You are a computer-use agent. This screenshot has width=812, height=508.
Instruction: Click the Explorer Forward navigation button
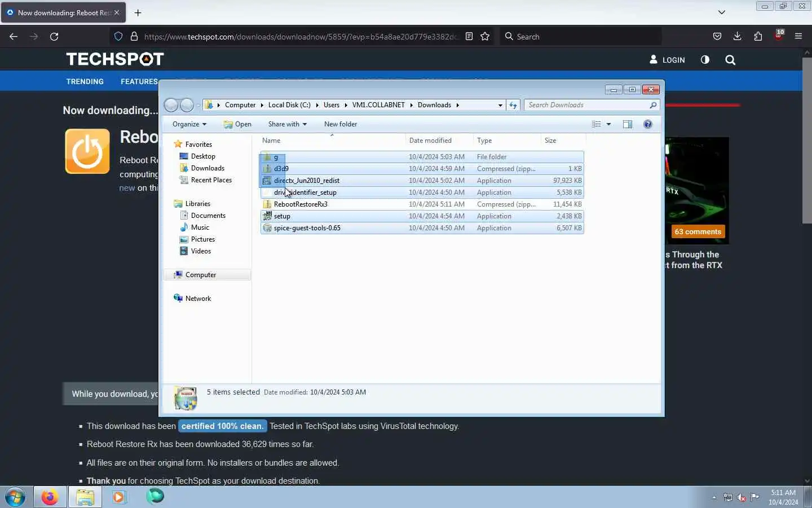pos(187,105)
